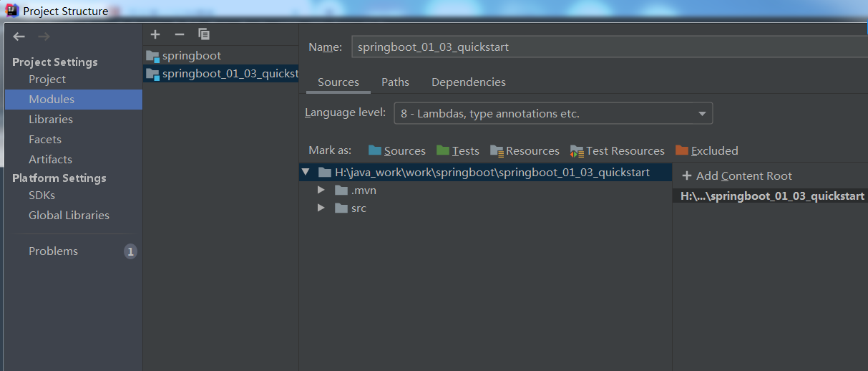Click the Problems count badge
Viewport: 868px width, 371px height.
(130, 251)
